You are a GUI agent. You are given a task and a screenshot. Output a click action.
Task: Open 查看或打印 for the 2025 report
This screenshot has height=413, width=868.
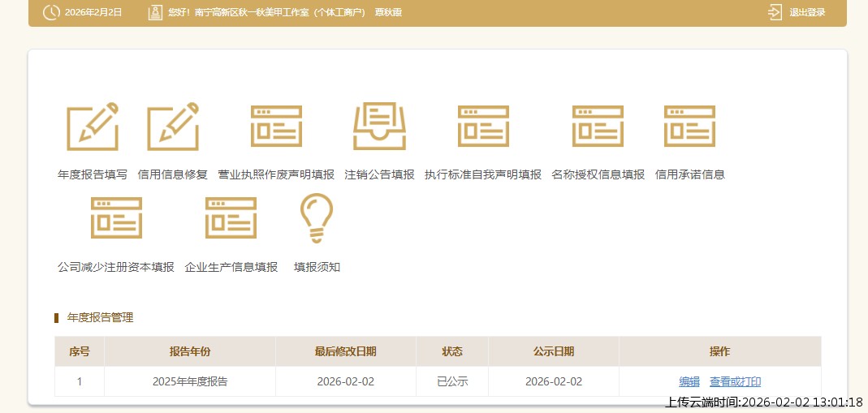tap(735, 381)
